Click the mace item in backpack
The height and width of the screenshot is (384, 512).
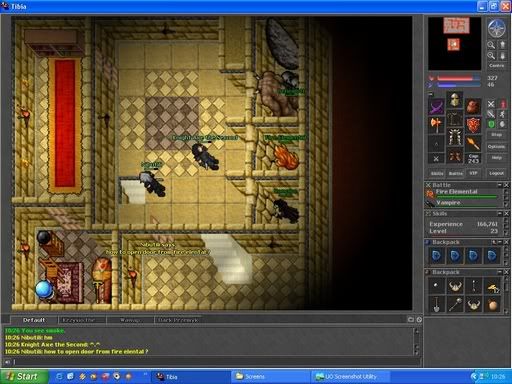pos(455,305)
